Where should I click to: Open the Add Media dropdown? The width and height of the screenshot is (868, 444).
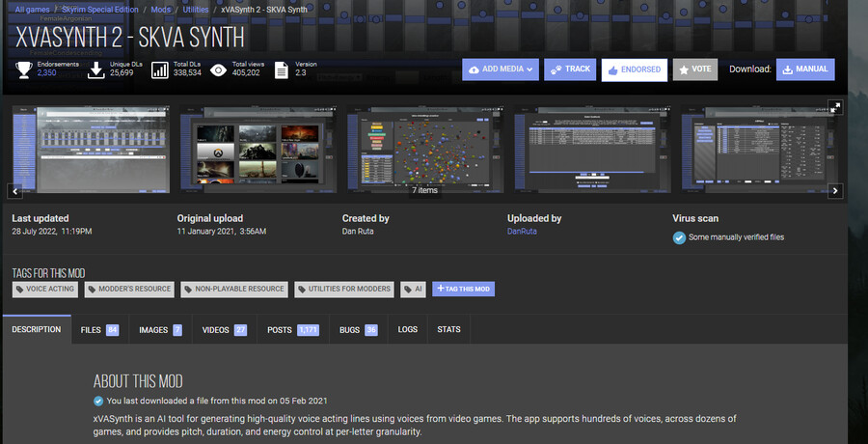click(x=500, y=69)
